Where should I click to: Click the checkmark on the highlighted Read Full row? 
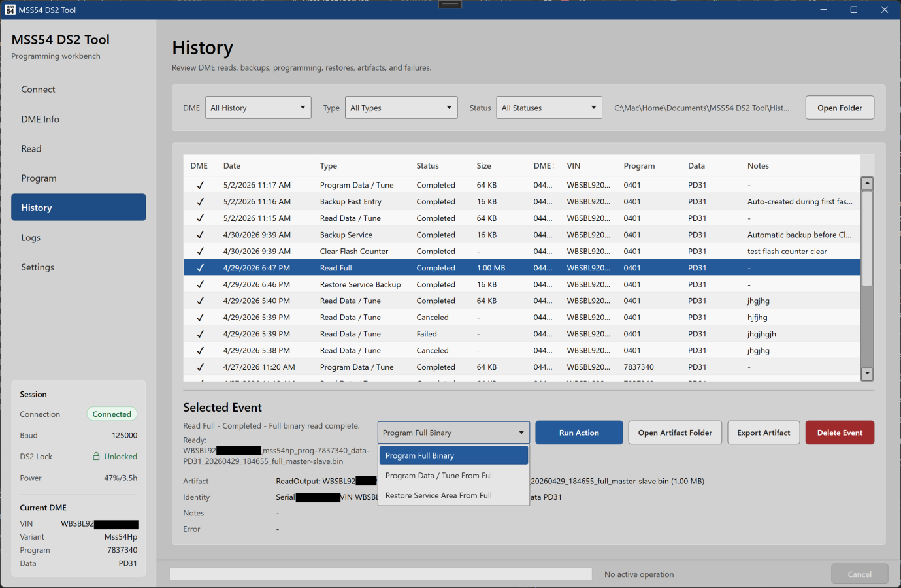coord(200,268)
